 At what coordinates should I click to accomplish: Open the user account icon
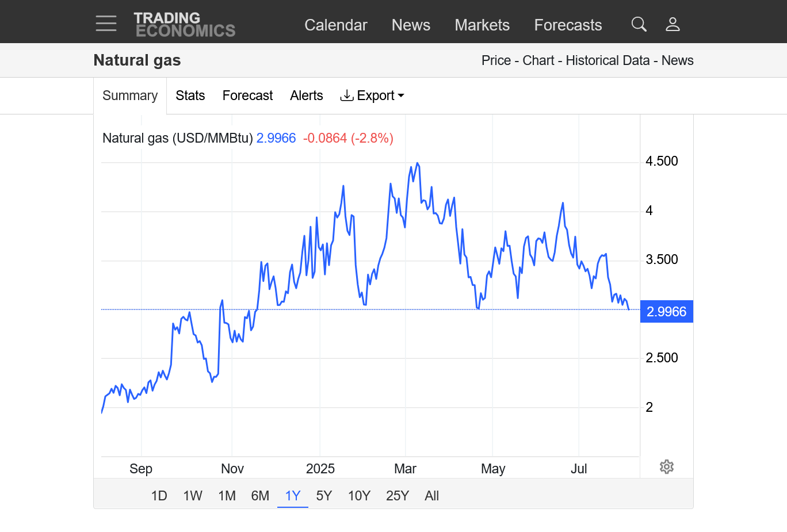[673, 24]
